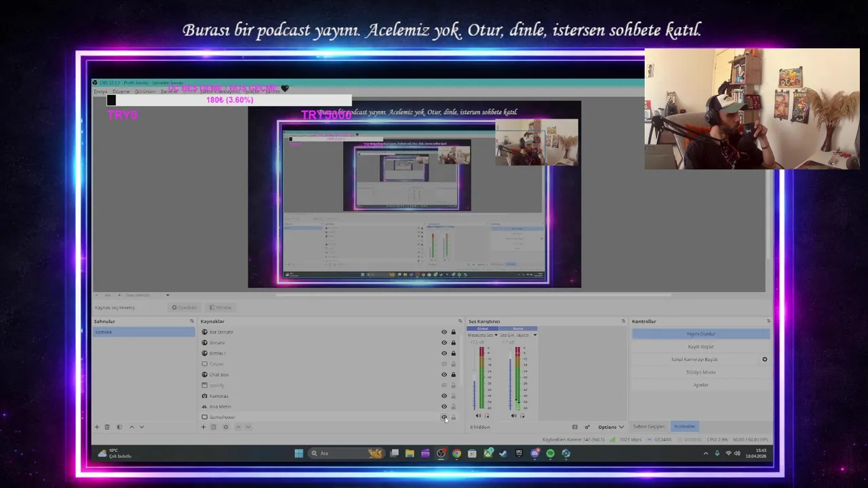Select the Active mixer tab
Viewport: 868px width, 488px height.
click(x=518, y=328)
